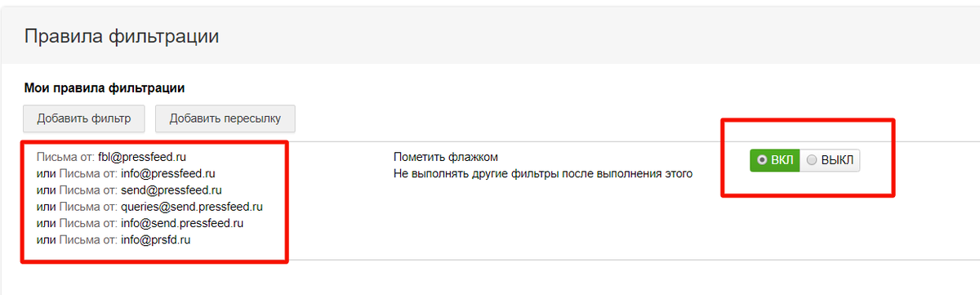Click the или word before info@prsfd.ru
This screenshot has height=295, width=980.
tap(47, 239)
